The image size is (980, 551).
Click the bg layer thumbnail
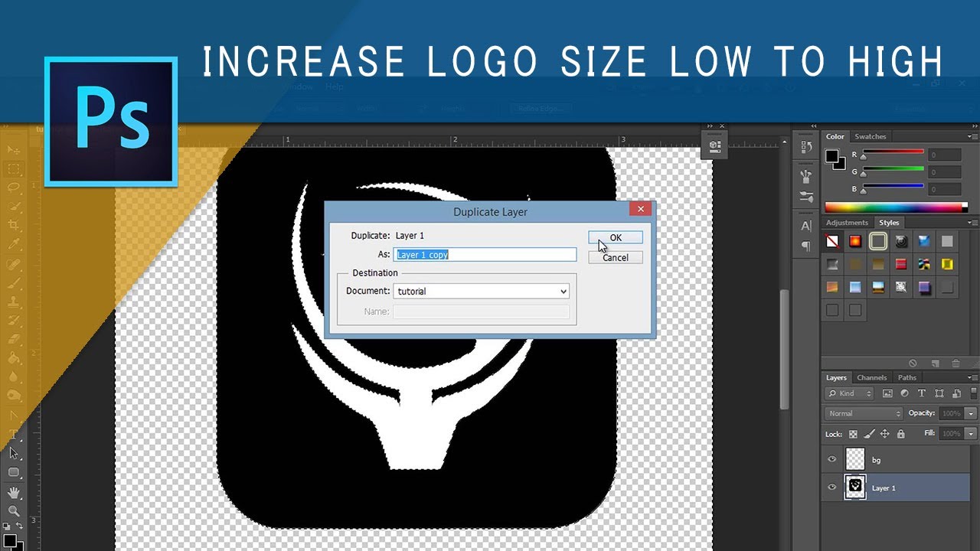coord(854,459)
